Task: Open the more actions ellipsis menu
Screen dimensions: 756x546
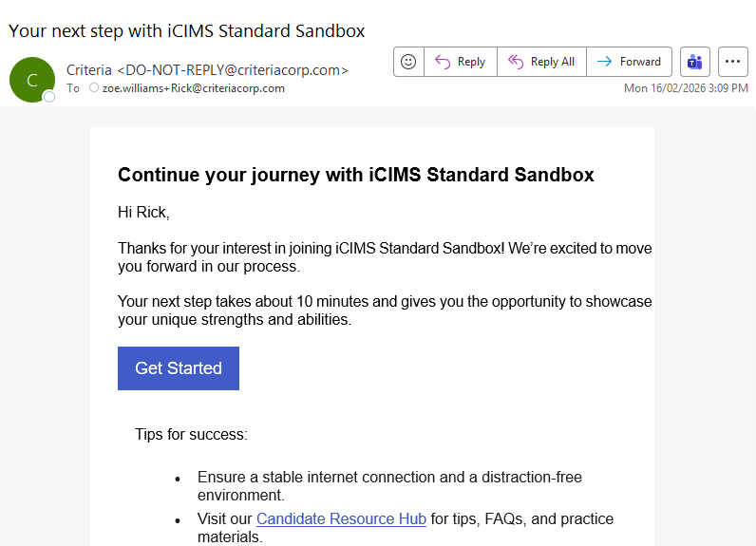Action: pos(733,62)
